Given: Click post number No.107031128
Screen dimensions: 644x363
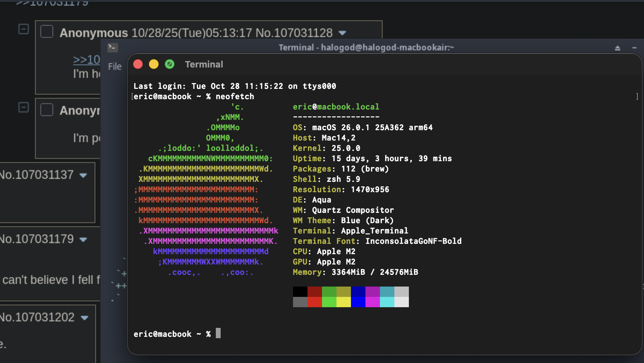Looking at the screenshot, I should pyautogui.click(x=294, y=33).
